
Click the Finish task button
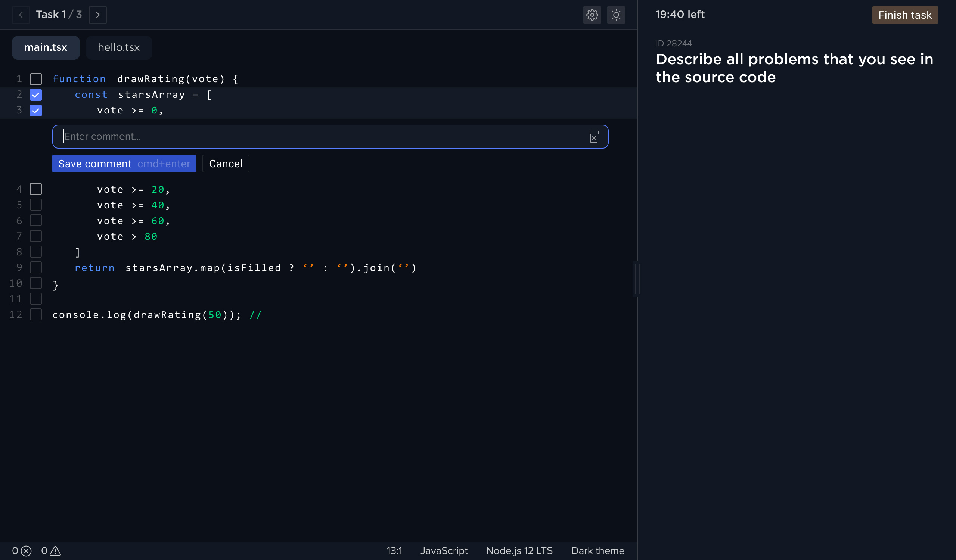pyautogui.click(x=905, y=15)
